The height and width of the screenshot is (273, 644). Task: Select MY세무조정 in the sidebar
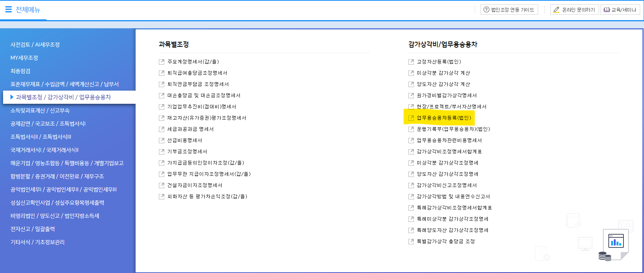(x=24, y=58)
